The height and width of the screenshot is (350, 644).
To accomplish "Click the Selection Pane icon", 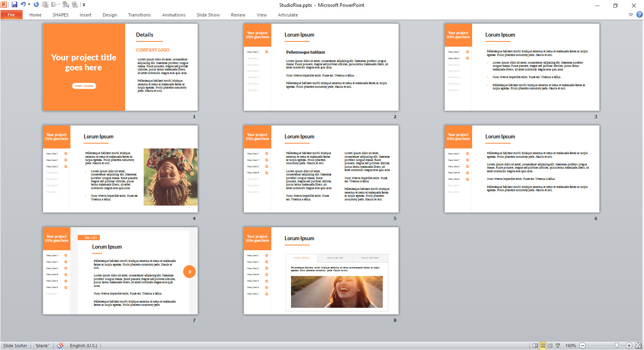I will click(66, 4).
